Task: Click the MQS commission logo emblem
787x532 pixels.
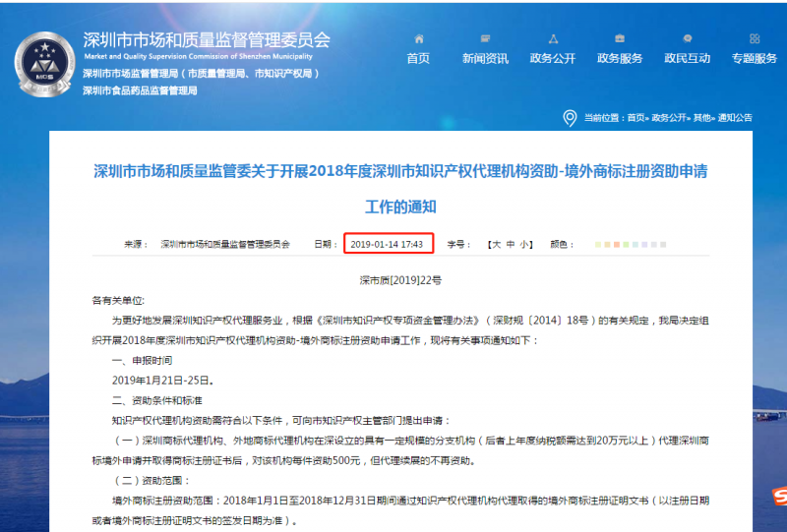Action: coord(43,60)
